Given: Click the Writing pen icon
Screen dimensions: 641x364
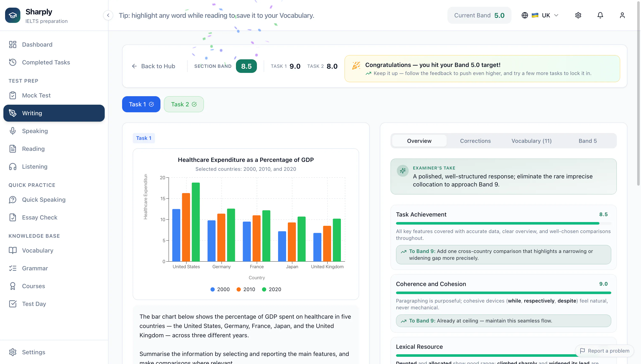Looking at the screenshot, I should [13, 113].
